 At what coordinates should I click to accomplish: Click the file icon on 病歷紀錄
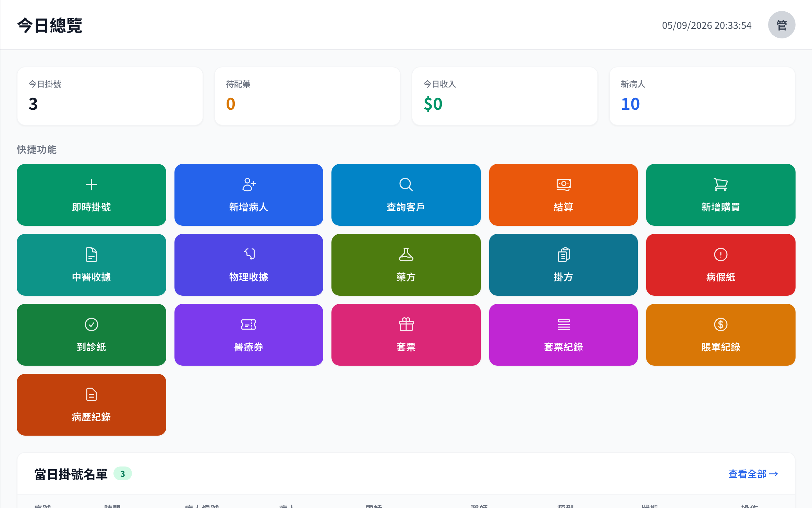coord(91,394)
